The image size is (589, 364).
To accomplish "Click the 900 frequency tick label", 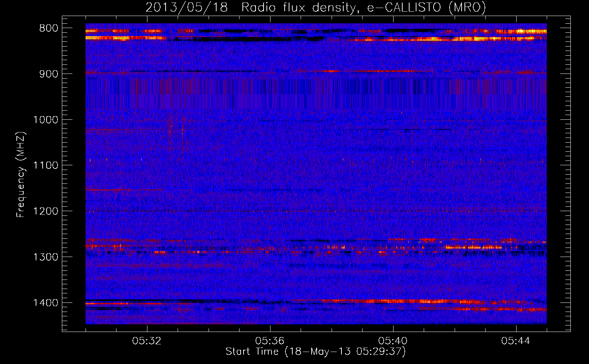I will tap(49, 74).
